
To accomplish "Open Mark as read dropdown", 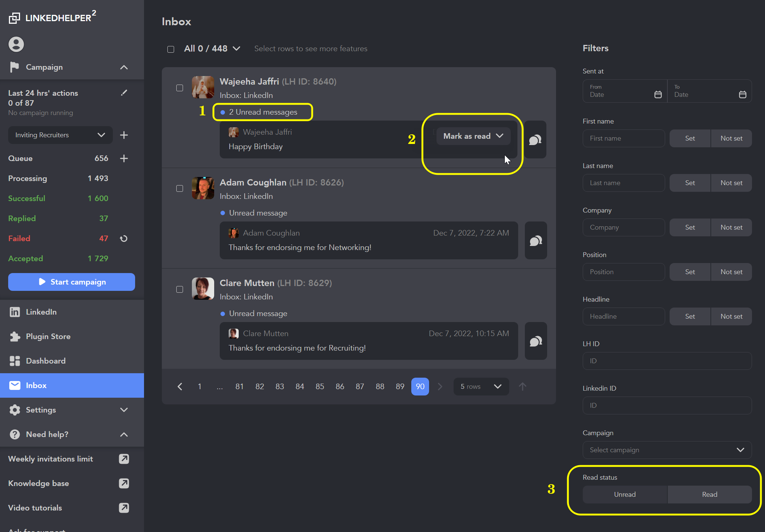I will click(x=473, y=136).
